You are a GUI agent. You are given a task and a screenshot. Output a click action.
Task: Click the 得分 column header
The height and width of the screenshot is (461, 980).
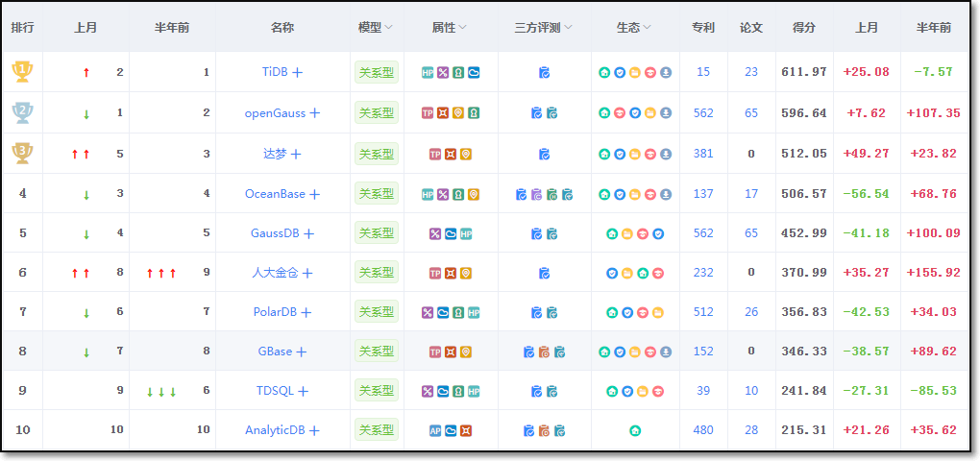[x=804, y=28]
